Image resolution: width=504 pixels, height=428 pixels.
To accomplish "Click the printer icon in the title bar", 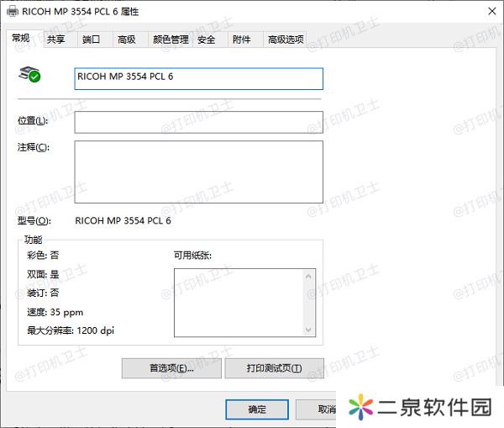I will [13, 12].
